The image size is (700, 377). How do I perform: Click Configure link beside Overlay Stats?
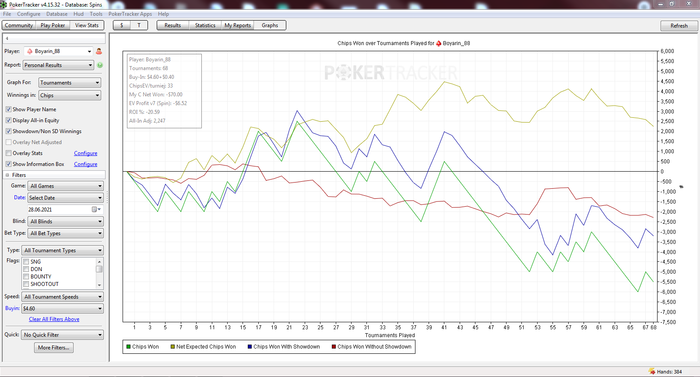point(85,153)
